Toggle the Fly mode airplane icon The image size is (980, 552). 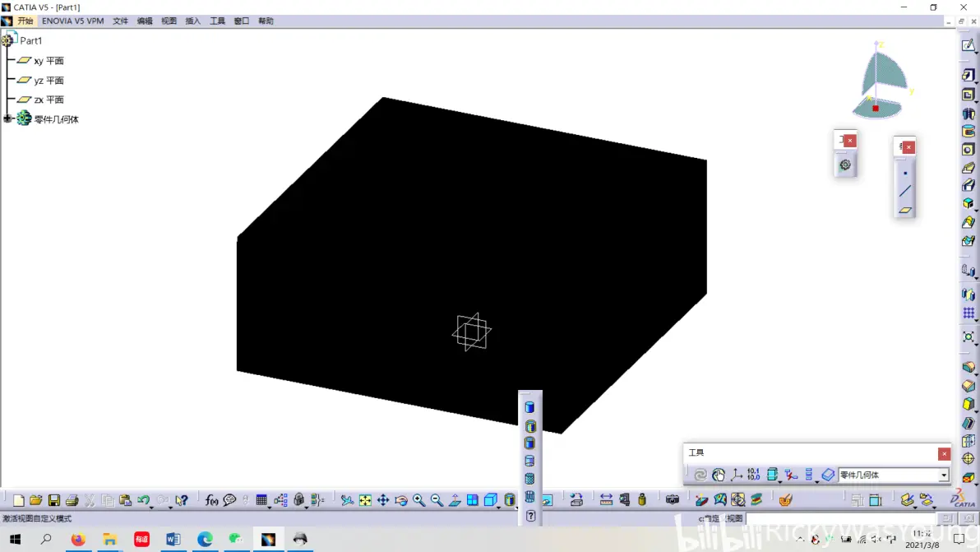pos(347,500)
